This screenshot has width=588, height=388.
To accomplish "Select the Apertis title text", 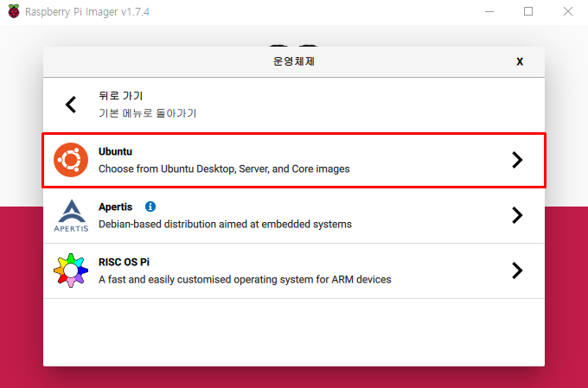I will (x=116, y=207).
